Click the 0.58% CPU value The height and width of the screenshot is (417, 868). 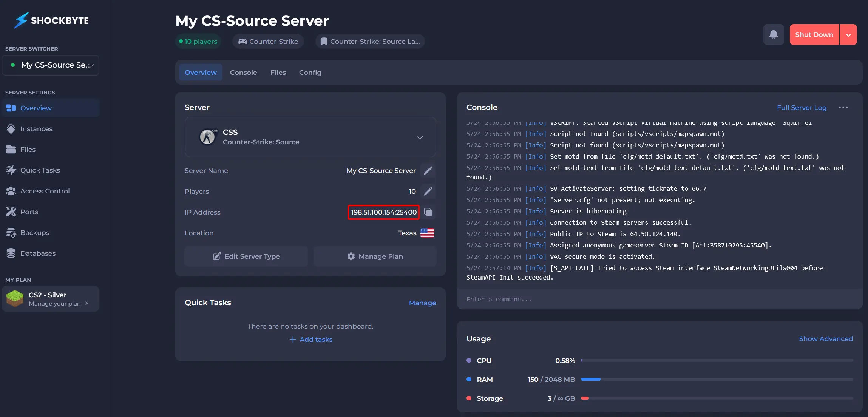point(565,361)
